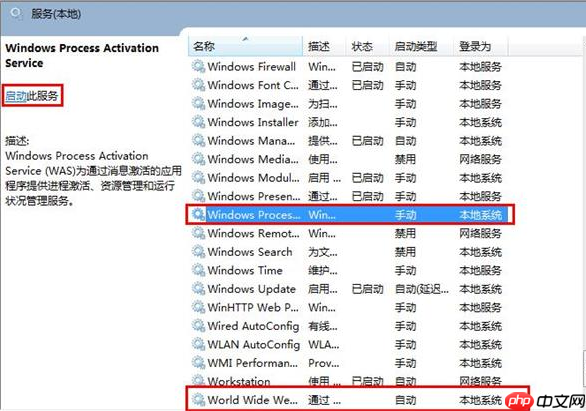Click the gear icon beside Workstation
Viewport: 586px width, 411px height.
[x=198, y=381]
